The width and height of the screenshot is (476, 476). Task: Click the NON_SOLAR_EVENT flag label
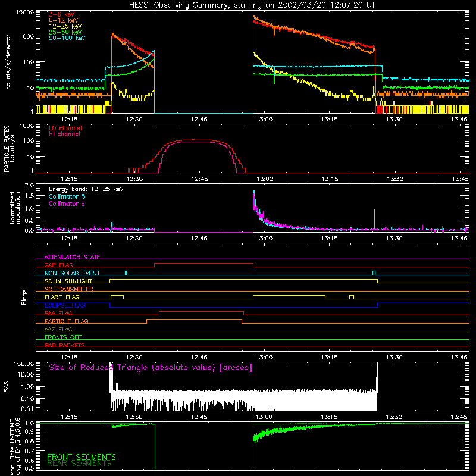point(72,273)
